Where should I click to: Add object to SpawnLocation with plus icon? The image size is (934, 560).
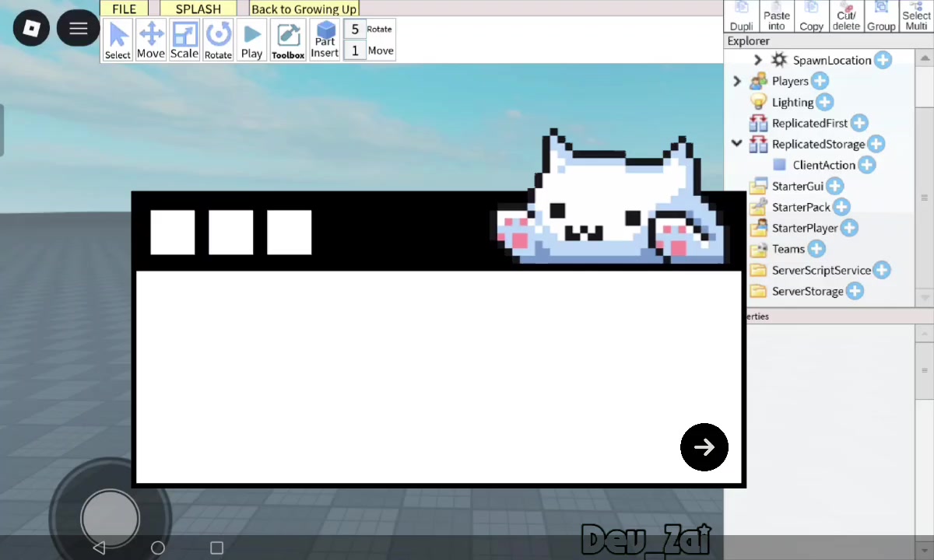(883, 60)
